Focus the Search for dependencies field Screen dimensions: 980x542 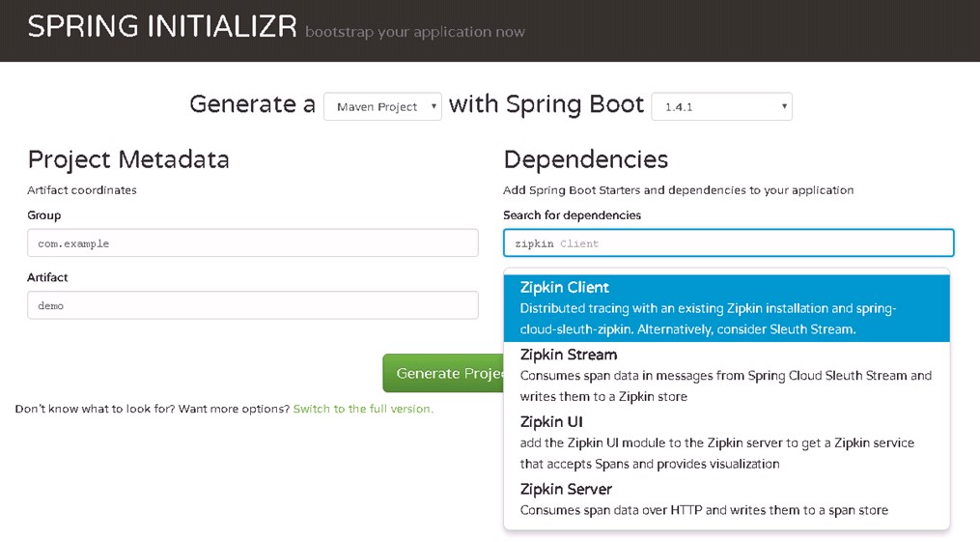(x=728, y=242)
